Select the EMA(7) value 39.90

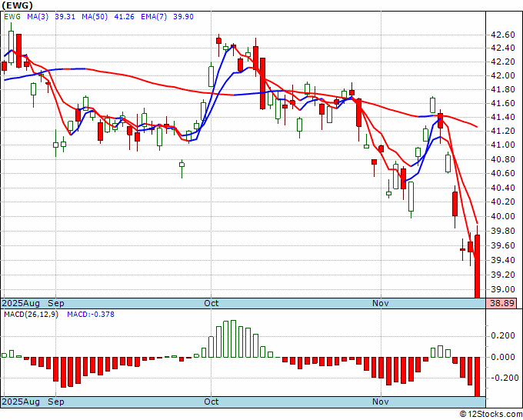184,17
